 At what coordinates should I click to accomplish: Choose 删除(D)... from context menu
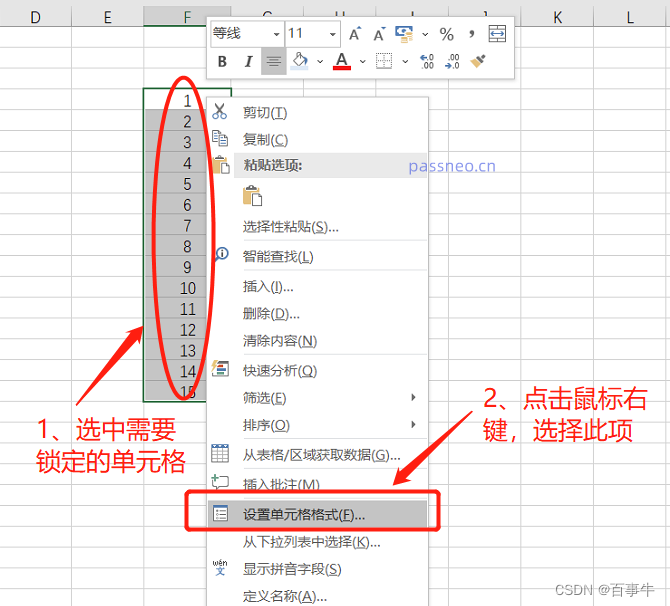[x=317, y=314]
